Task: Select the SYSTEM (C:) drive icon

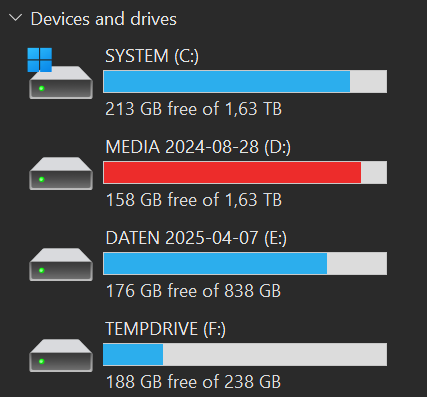Action: pos(60,74)
